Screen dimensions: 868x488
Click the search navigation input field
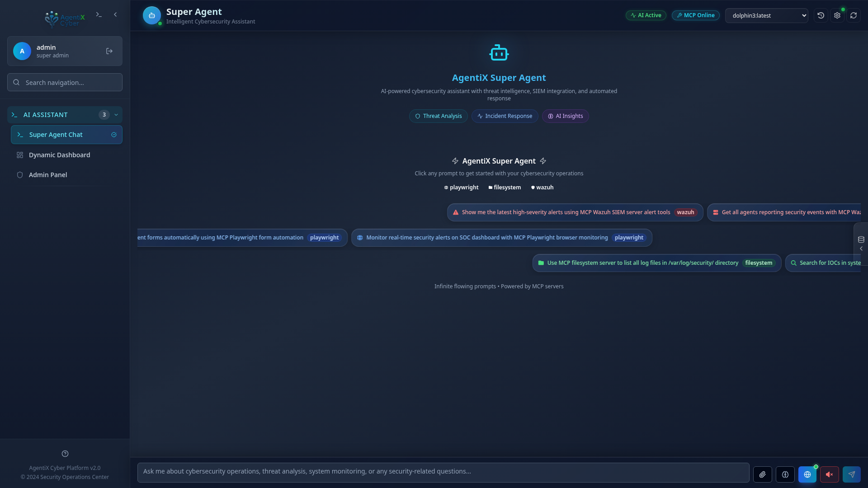pyautogui.click(x=65, y=82)
